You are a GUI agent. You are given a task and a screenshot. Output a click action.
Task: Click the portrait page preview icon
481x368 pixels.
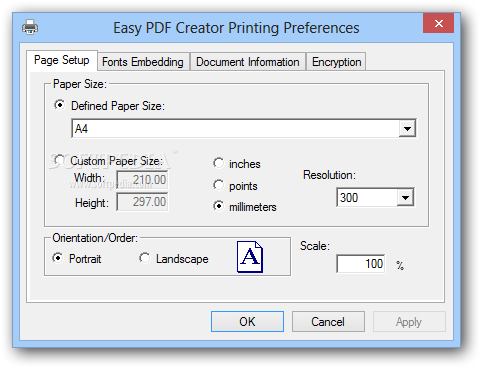point(250,257)
